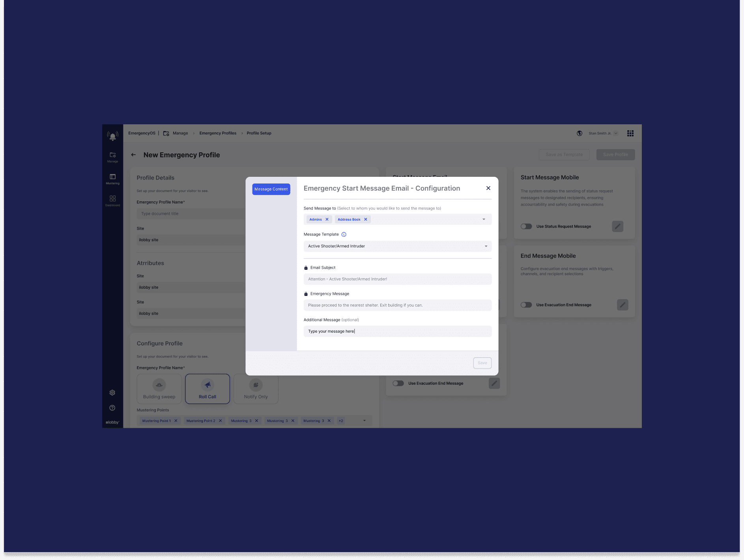Open the help question mark icon
Screen dimensions: 744x560
tap(112, 408)
